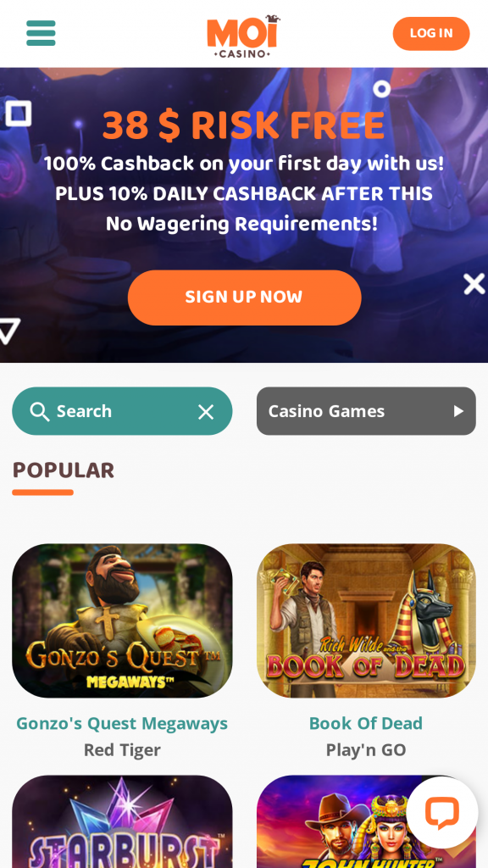This screenshot has width=488, height=868.
Task: Click into the Search input field
Action: (x=122, y=411)
